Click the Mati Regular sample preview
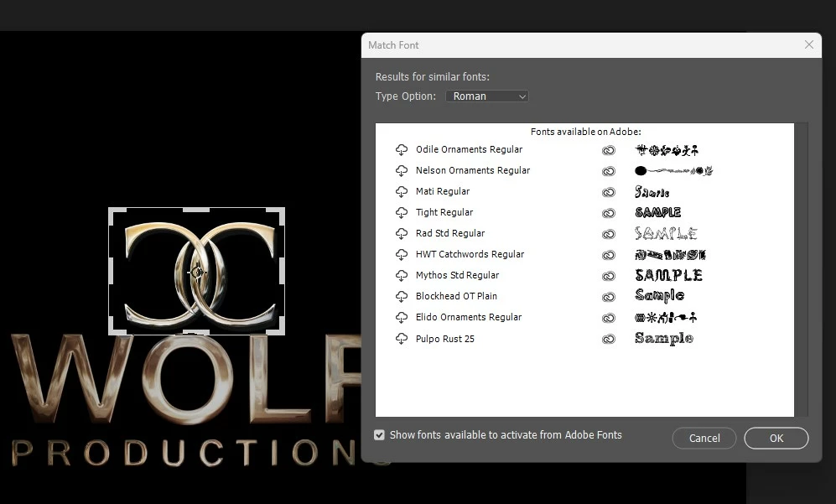The height and width of the screenshot is (504, 836). 652,191
